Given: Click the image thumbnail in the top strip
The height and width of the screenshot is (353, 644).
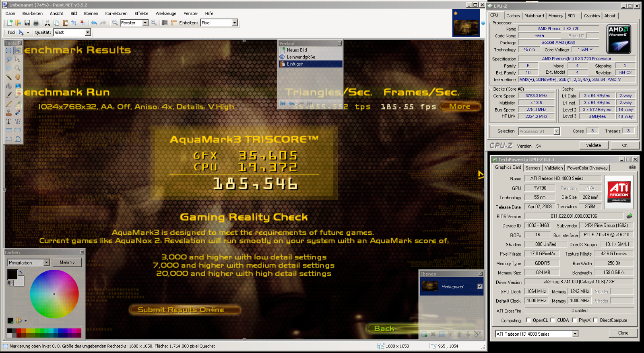Looking at the screenshot, I should pos(466,23).
